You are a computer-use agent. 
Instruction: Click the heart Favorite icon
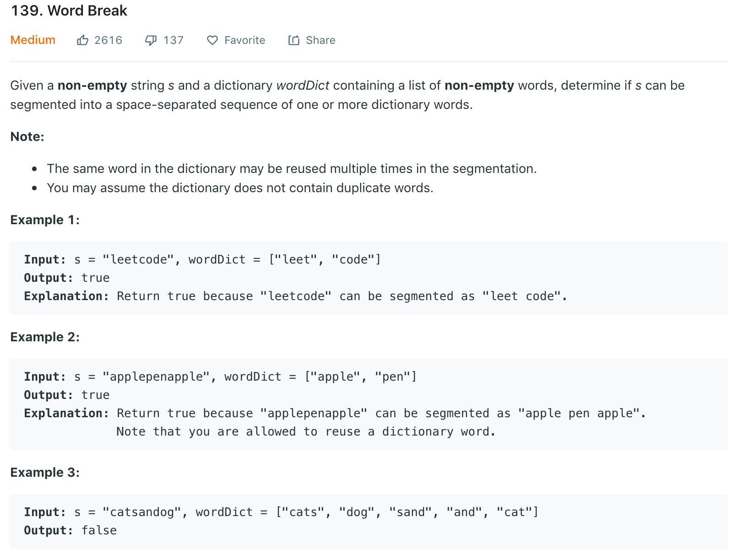click(x=212, y=40)
